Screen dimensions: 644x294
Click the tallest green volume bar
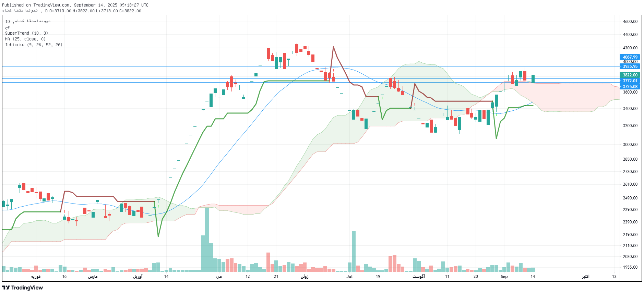[207, 240]
